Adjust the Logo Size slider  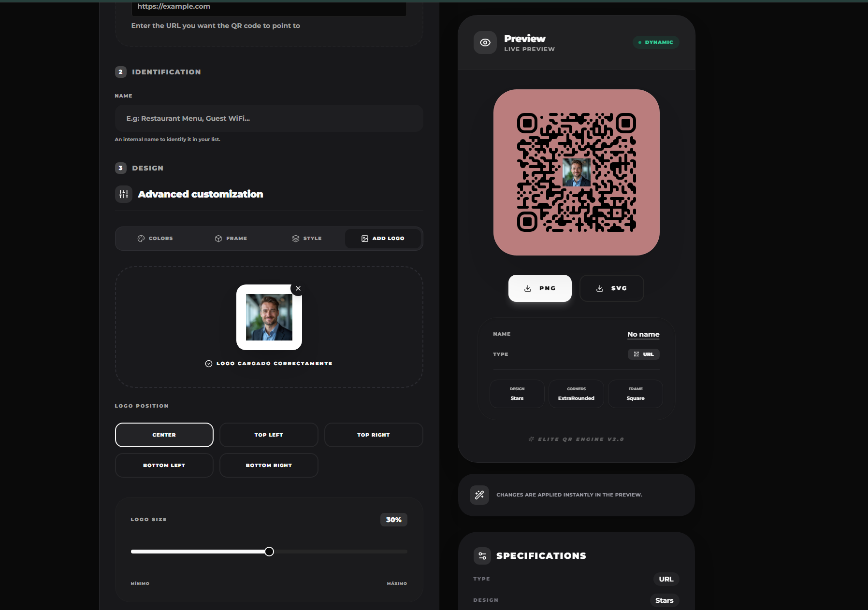pyautogui.click(x=269, y=551)
